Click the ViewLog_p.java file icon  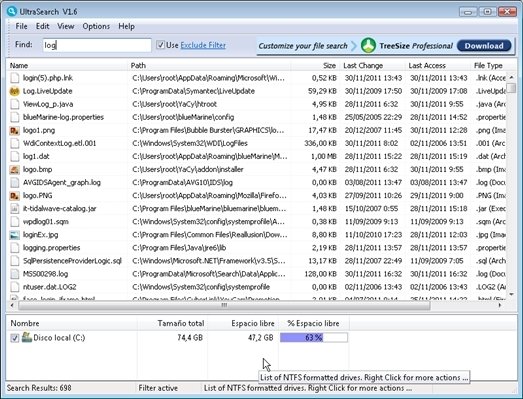click(x=14, y=104)
